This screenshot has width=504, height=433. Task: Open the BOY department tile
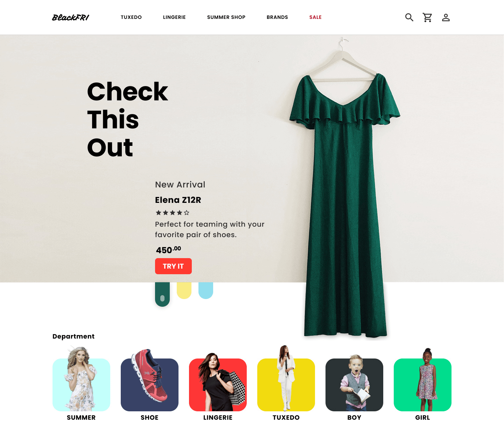(354, 385)
